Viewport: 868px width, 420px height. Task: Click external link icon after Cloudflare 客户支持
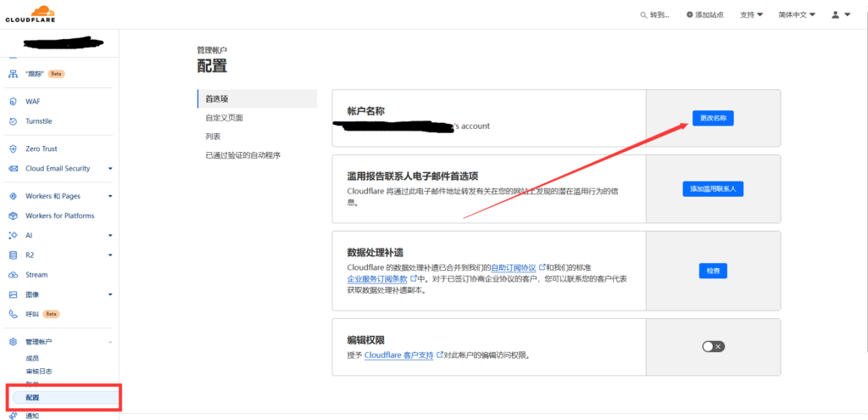click(440, 356)
